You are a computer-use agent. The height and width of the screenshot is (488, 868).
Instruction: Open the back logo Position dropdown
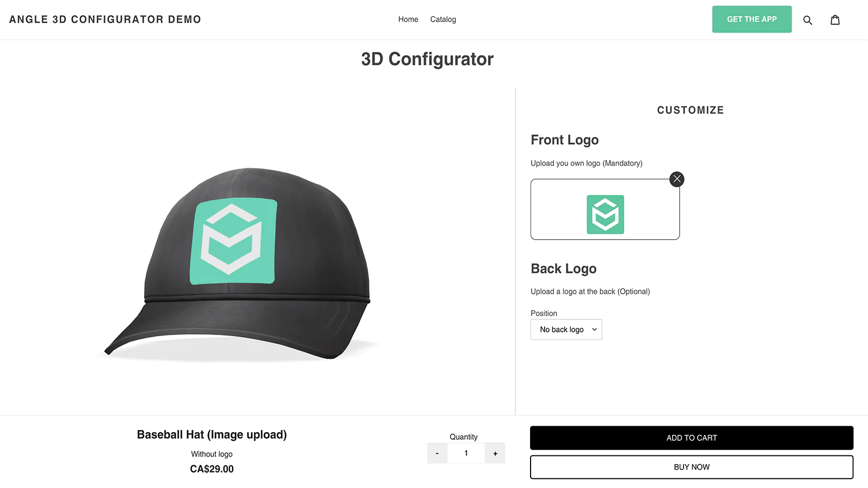pos(566,329)
